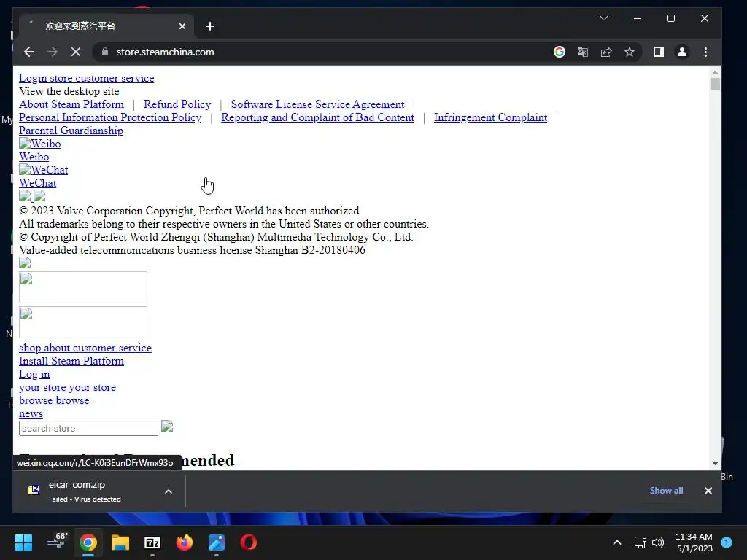Open the Windows Start menu
Image resolution: width=747 pixels, height=560 pixels.
tap(23, 542)
